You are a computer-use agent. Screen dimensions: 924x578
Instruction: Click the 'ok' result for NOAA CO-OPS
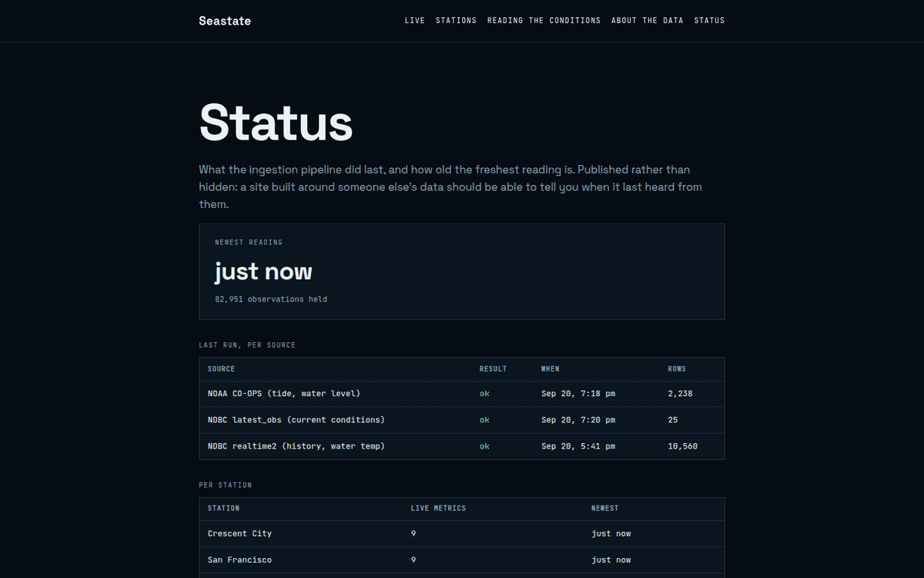click(484, 394)
